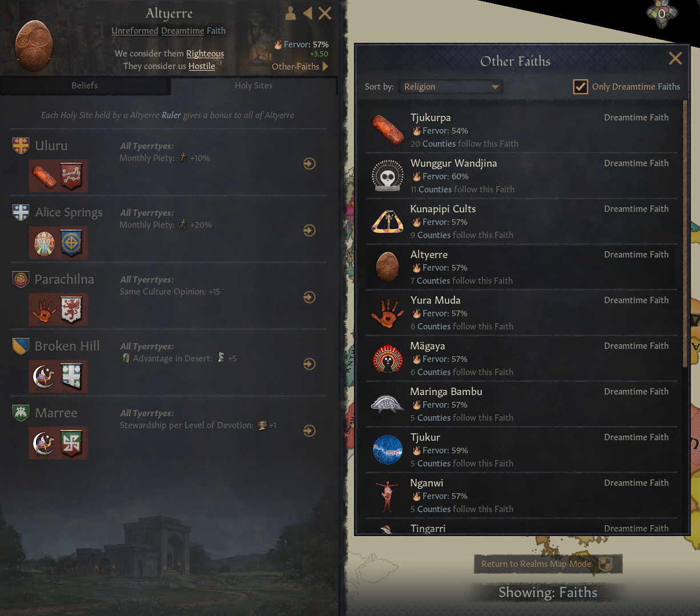Click the Uluru go-to arrow icon
700x616 pixels.
(x=309, y=164)
